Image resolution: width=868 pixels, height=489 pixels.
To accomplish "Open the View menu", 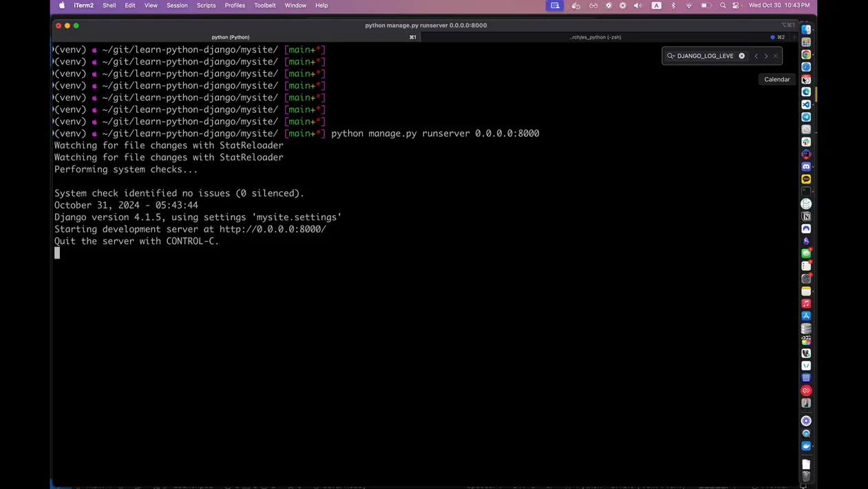I will click(151, 6).
